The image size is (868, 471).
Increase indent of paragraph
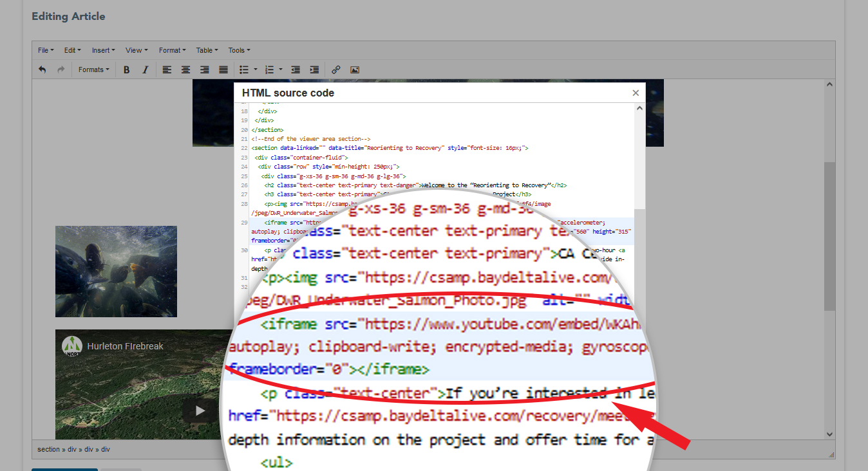point(314,69)
